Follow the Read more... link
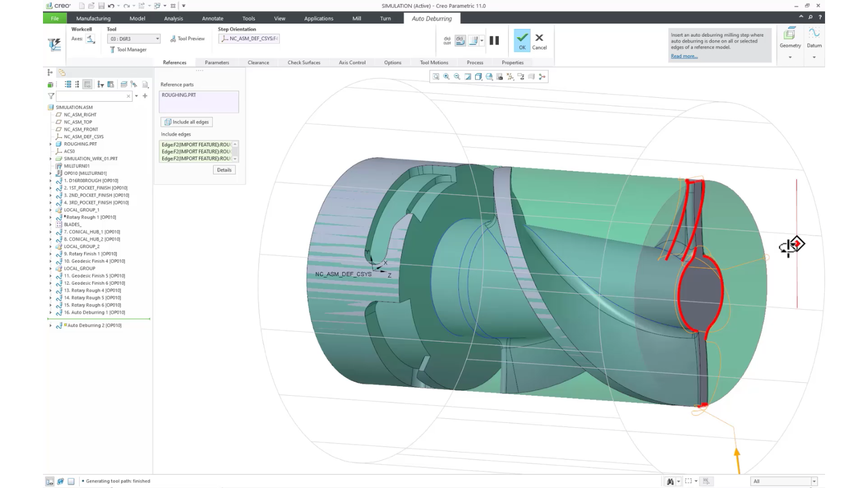 tap(684, 56)
